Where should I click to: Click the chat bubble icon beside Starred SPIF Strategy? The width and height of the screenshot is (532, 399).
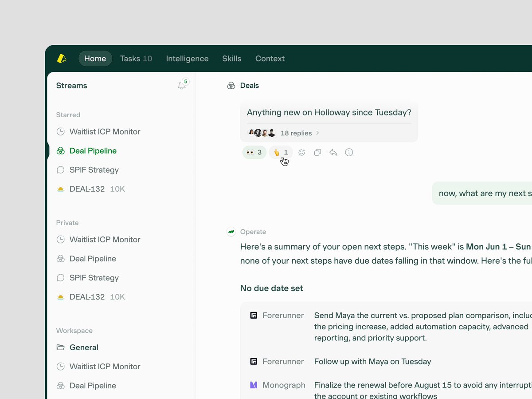click(61, 170)
